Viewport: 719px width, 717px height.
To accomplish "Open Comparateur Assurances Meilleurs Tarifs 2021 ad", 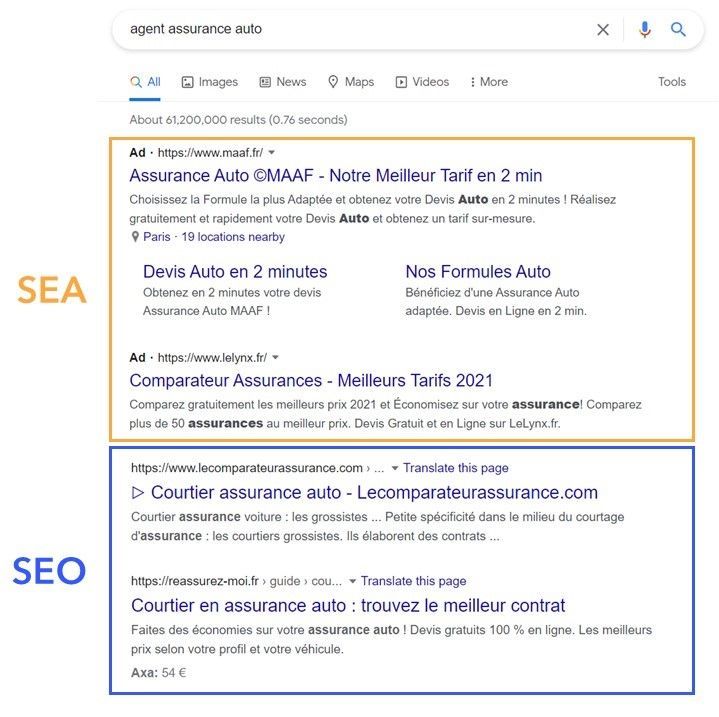I will click(311, 381).
